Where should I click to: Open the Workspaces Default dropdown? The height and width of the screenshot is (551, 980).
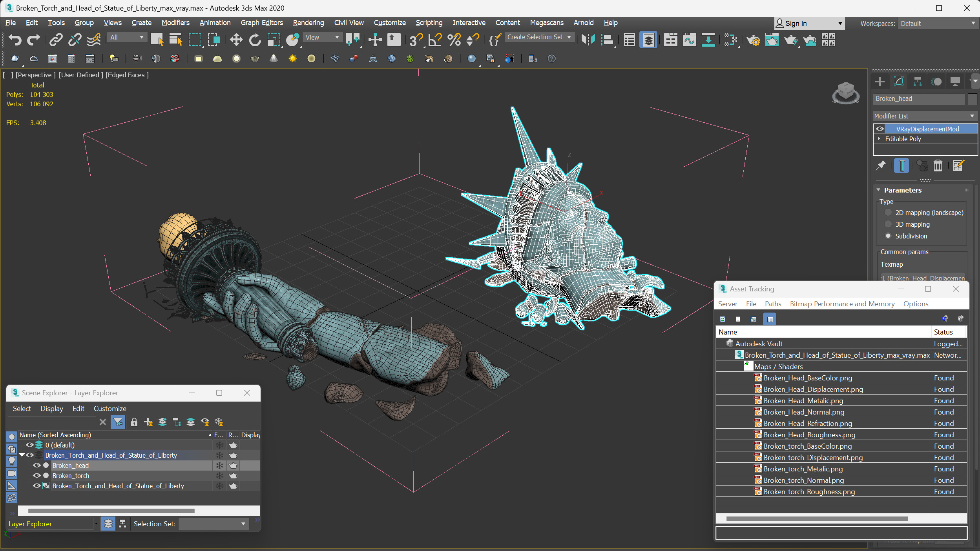coord(938,24)
